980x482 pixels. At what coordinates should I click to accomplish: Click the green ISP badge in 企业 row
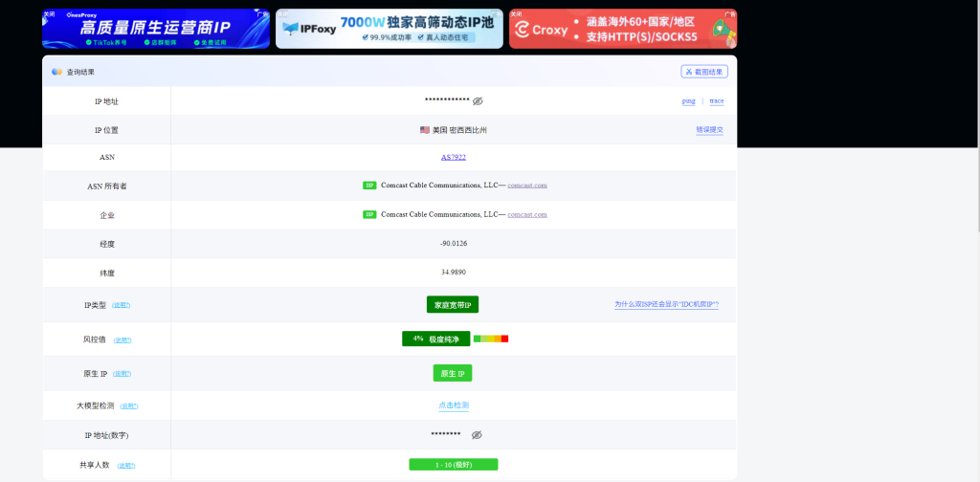[x=369, y=214]
